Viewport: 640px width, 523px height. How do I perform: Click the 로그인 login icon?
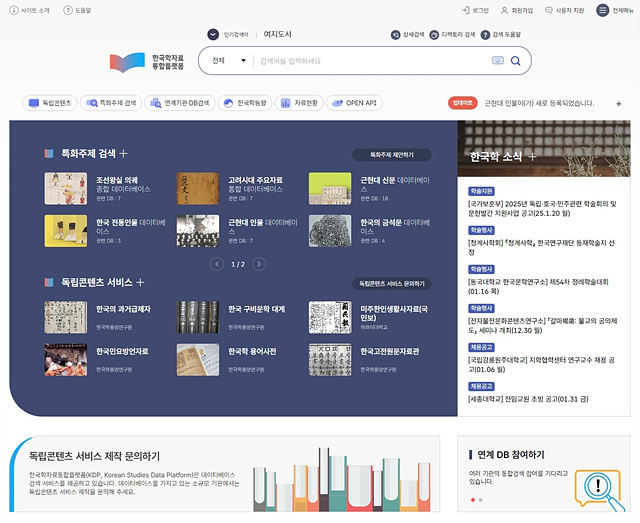[465, 10]
